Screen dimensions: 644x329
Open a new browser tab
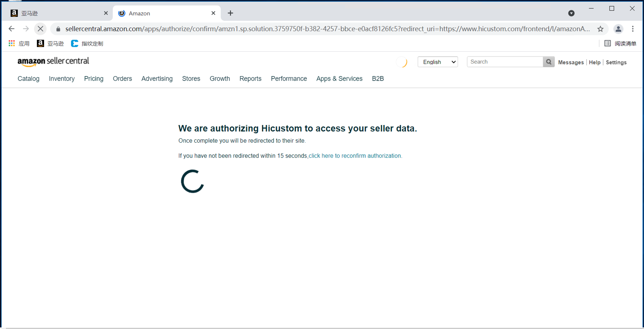click(x=230, y=13)
